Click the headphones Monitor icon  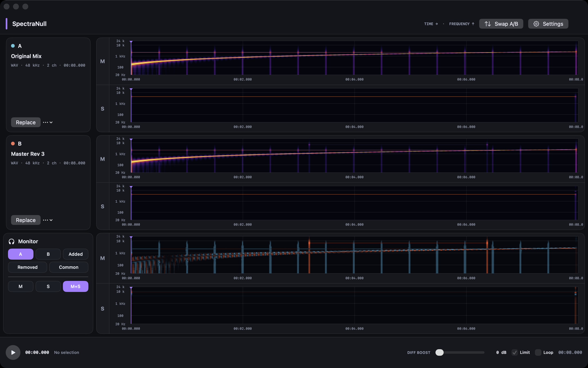[x=11, y=241]
